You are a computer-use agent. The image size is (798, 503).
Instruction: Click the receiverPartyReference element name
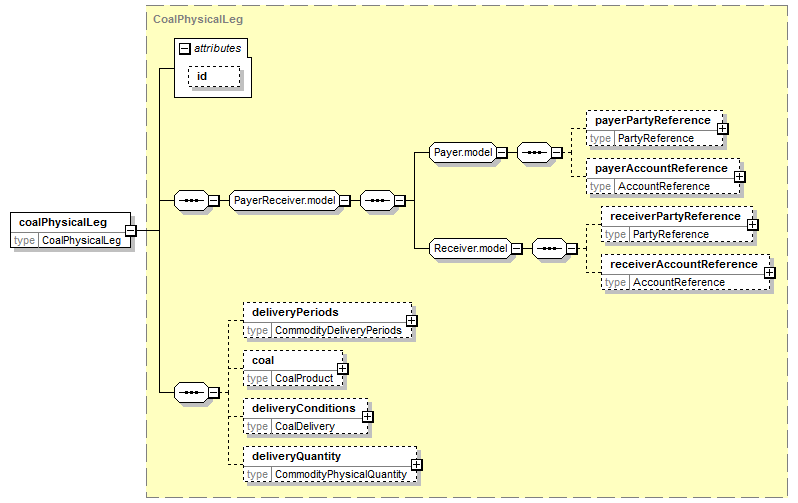point(675,216)
